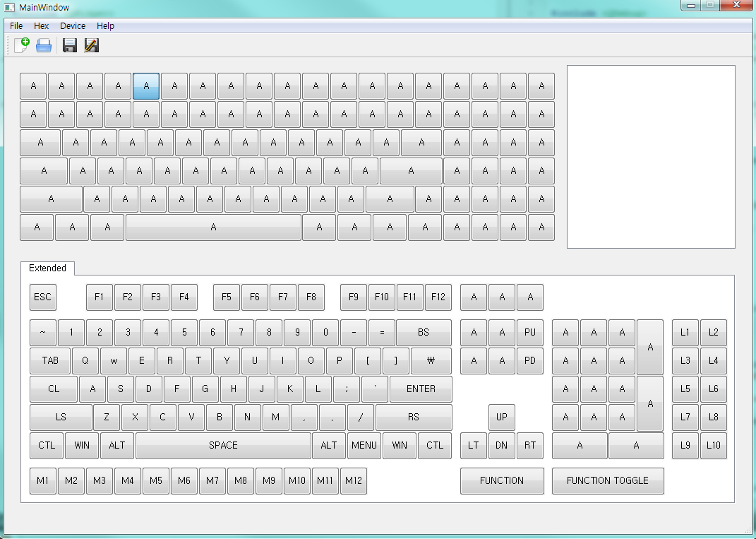Select the L10 layer button
The width and height of the screenshot is (756, 539).
click(714, 445)
